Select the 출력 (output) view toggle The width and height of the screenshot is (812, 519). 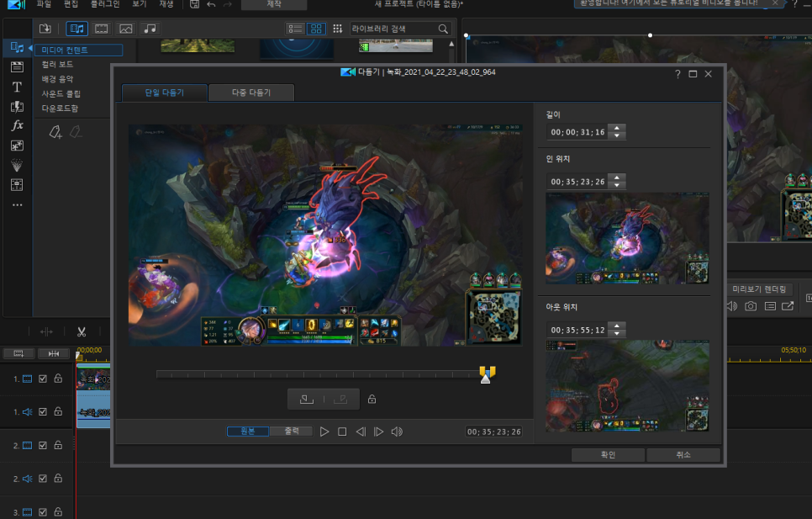pos(292,431)
